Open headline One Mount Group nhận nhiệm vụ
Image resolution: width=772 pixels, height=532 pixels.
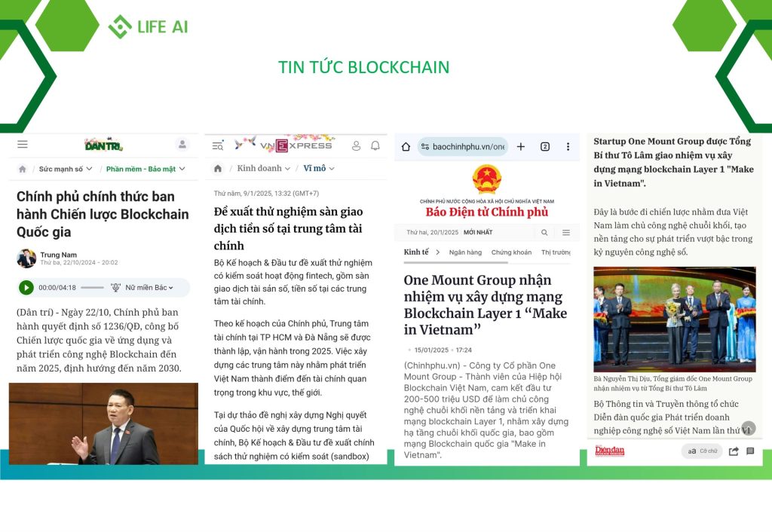pyautogui.click(x=486, y=304)
